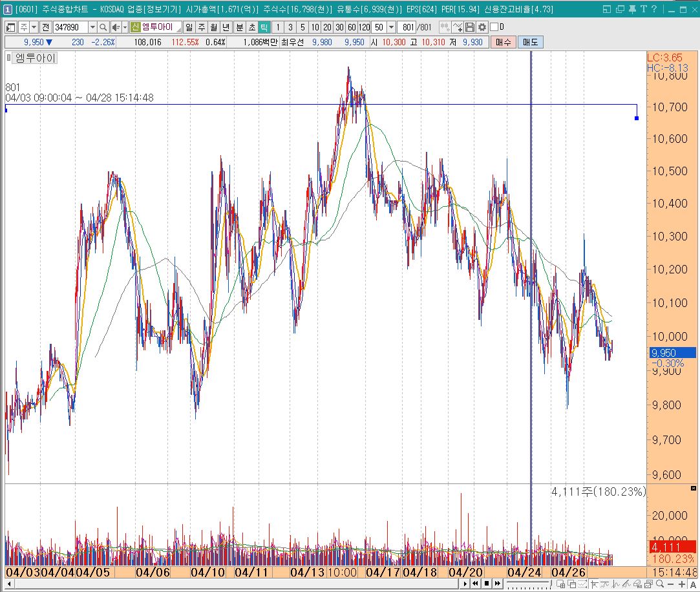
Task: Switch to 일 (daily) chart period
Action: tap(189, 27)
